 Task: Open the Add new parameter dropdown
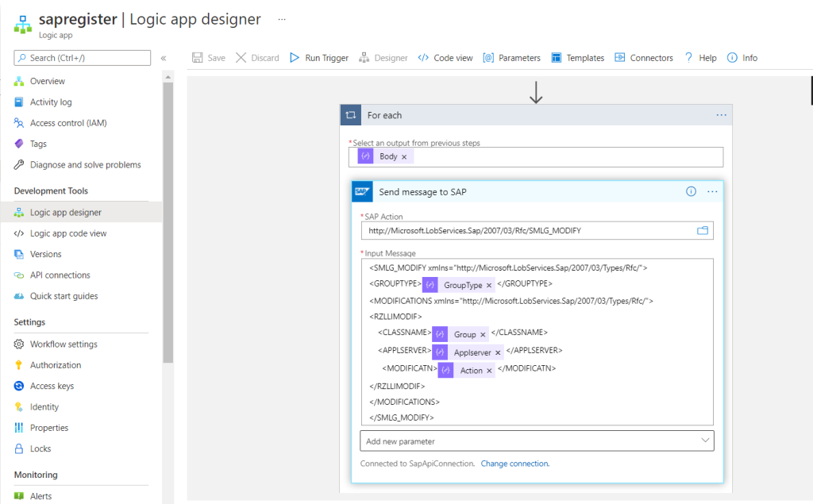point(537,441)
